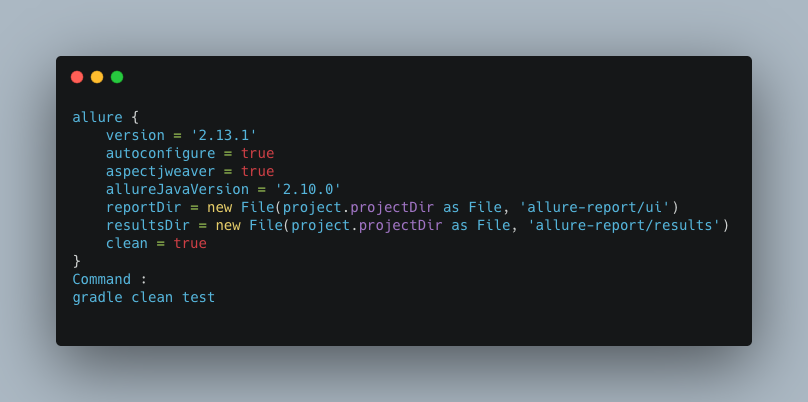
Task: Click the clean property name
Action: click(x=127, y=243)
